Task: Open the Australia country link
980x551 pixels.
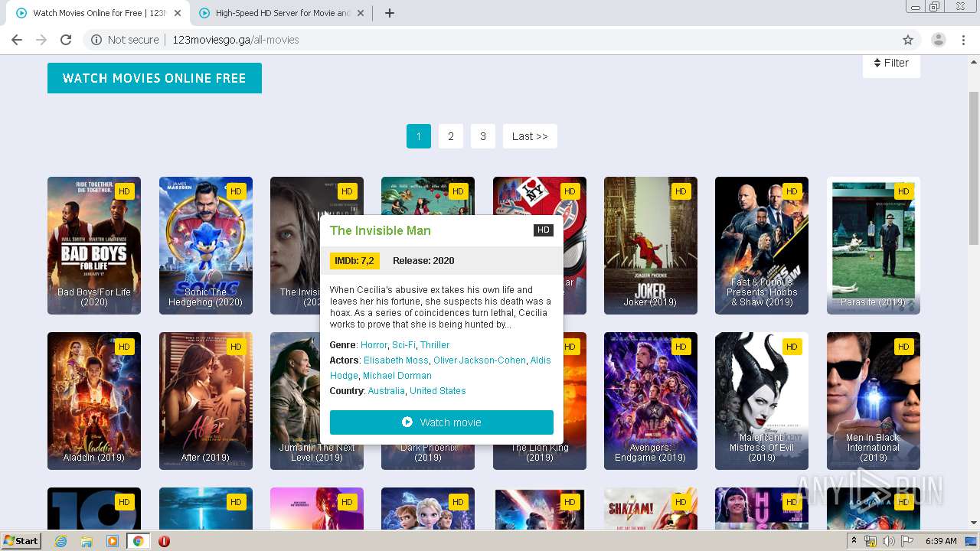Action: click(x=387, y=391)
